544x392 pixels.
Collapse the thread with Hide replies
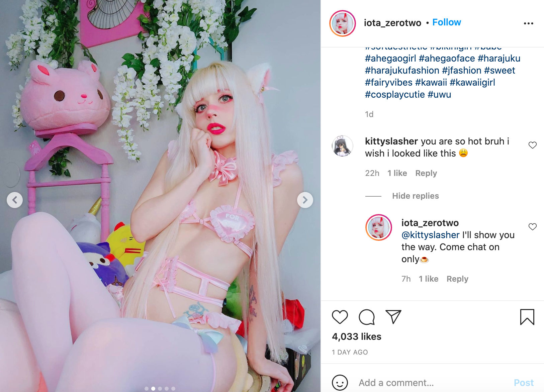[416, 196]
